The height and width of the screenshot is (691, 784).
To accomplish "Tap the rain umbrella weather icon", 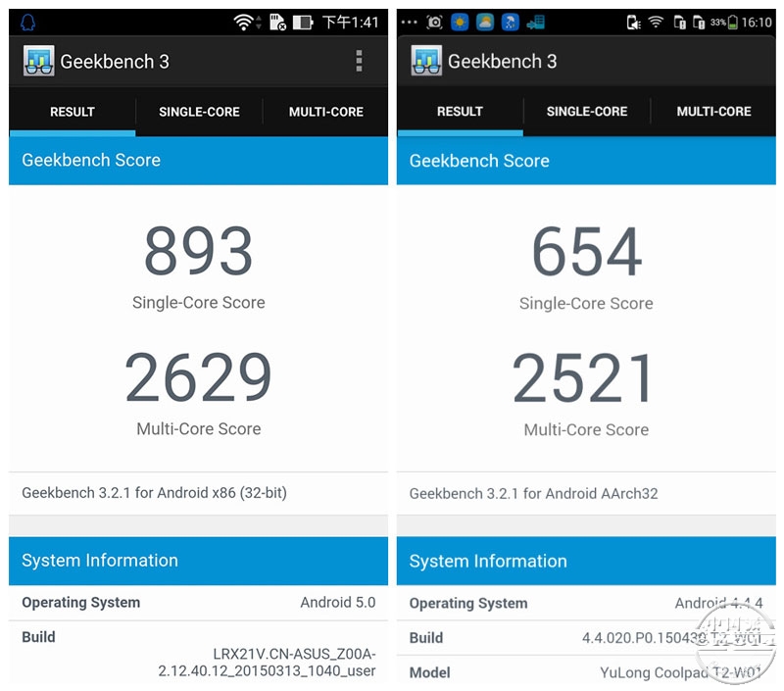I will tap(510, 22).
